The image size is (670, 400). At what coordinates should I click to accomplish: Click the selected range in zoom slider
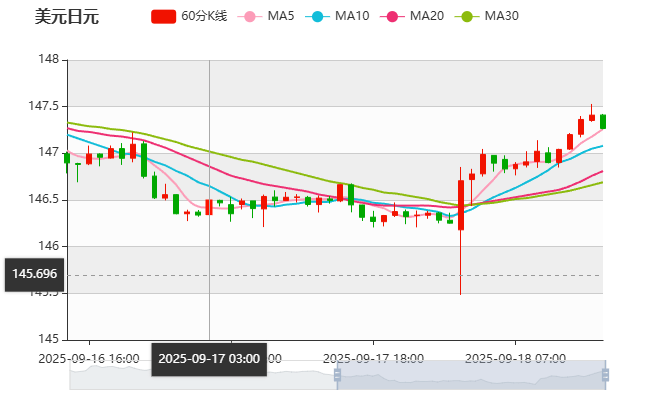tap(470, 376)
